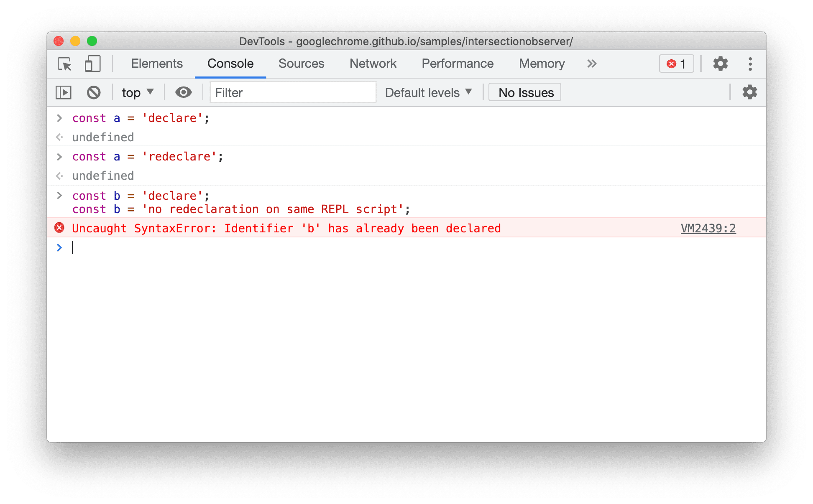The width and height of the screenshot is (813, 504).
Task: Open the top frame selector dropdown
Action: click(138, 92)
